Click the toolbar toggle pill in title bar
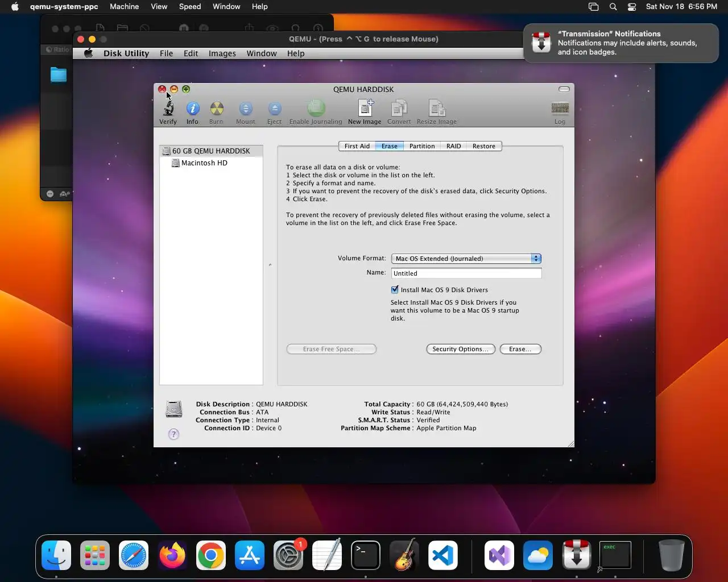Image resolution: width=728 pixels, height=582 pixels. (x=564, y=89)
